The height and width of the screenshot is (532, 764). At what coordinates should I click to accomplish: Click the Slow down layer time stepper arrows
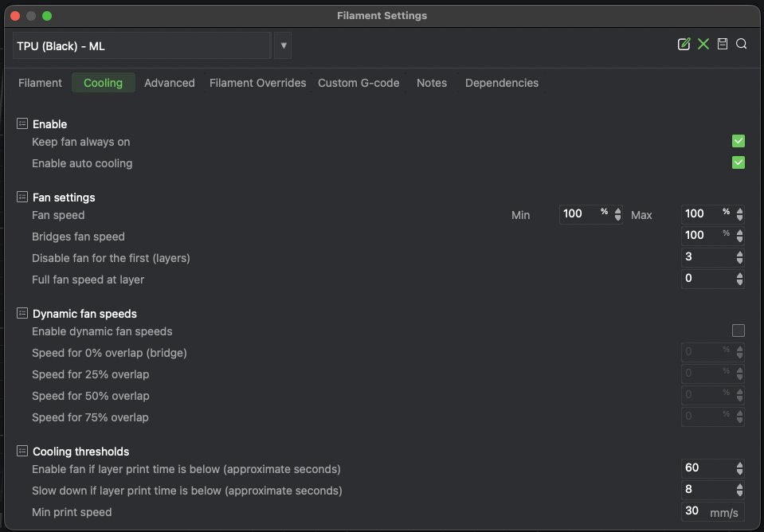pos(739,490)
